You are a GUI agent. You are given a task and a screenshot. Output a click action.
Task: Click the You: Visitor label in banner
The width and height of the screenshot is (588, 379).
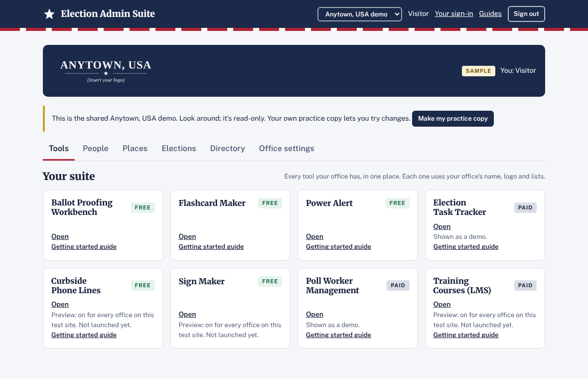tap(518, 70)
